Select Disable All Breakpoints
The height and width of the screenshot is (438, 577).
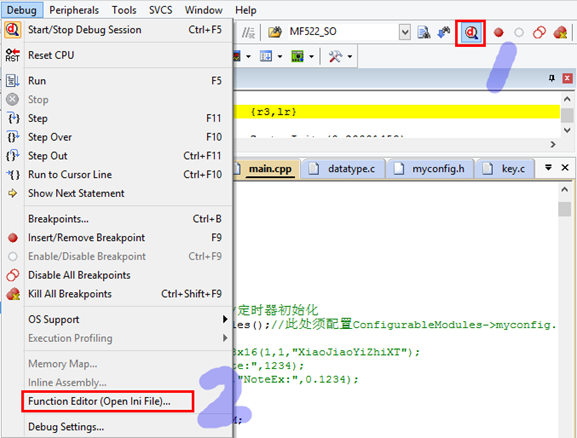click(x=117, y=275)
